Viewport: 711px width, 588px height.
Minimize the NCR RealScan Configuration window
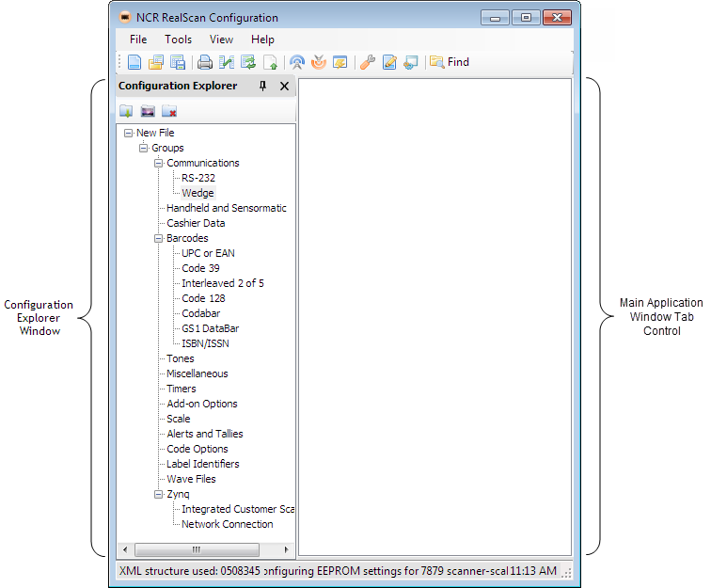[495, 18]
